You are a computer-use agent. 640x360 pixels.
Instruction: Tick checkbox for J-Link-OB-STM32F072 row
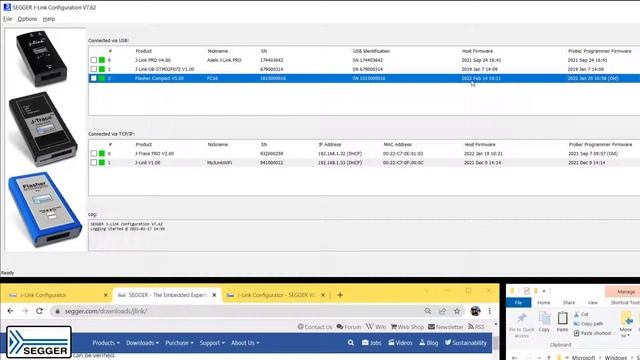tap(93, 69)
